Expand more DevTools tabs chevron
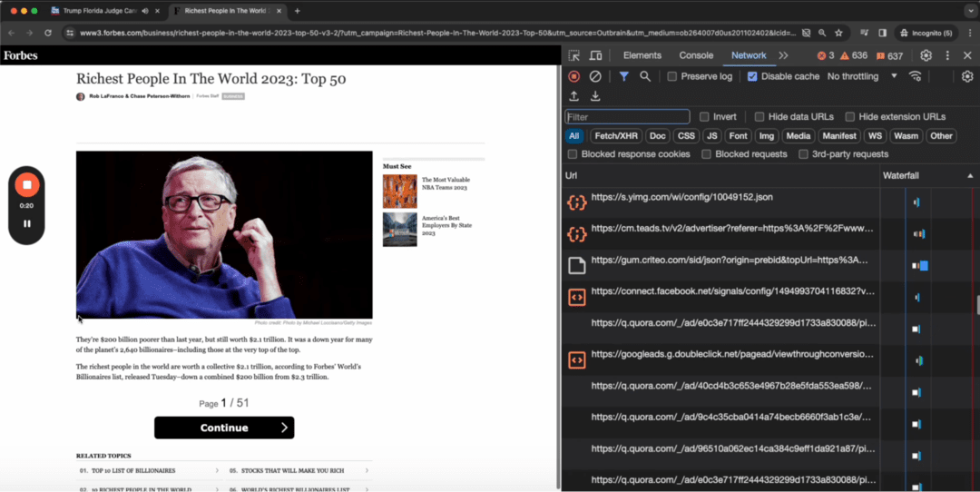Image resolution: width=980 pixels, height=492 pixels. [x=784, y=55]
